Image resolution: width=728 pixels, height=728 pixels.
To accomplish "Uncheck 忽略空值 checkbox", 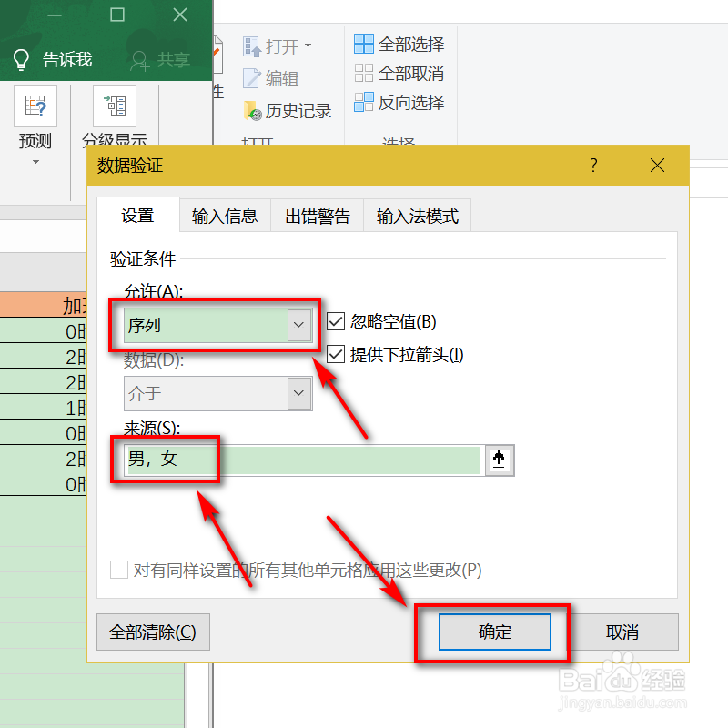I will click(335, 320).
